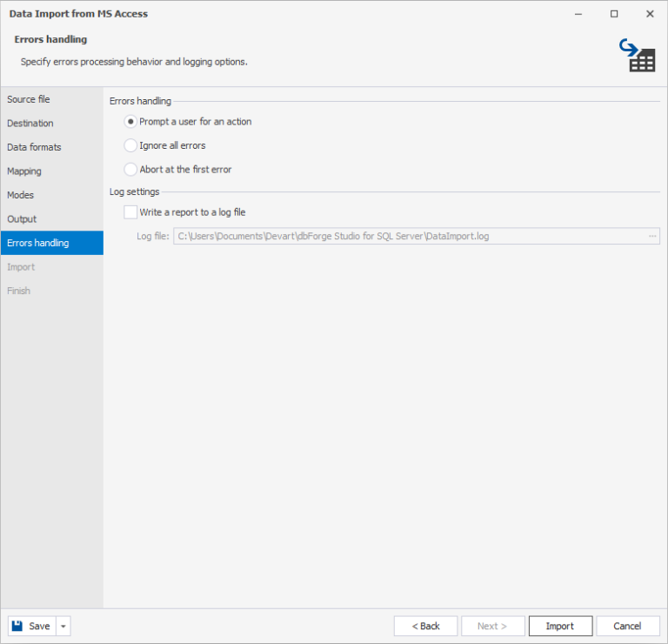Image resolution: width=668 pixels, height=644 pixels.
Task: Click the data import table icon in header
Action: pyautogui.click(x=638, y=55)
